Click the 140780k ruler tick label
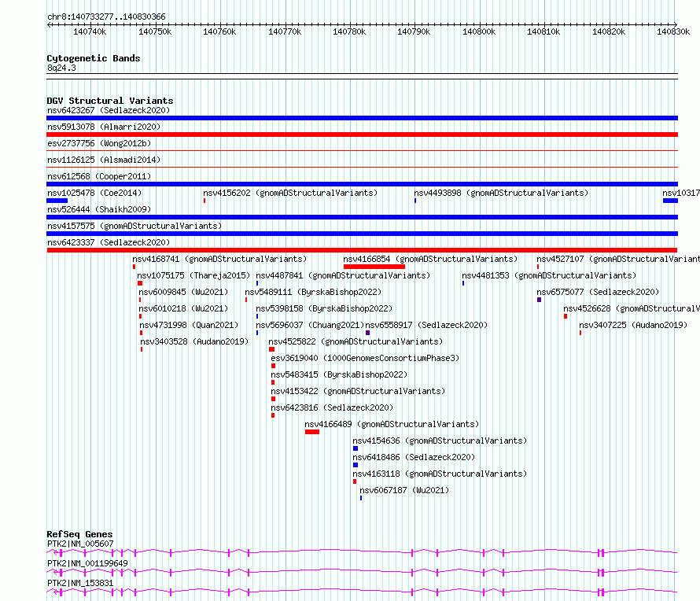Image resolution: width=700 pixels, height=601 pixels. click(349, 32)
